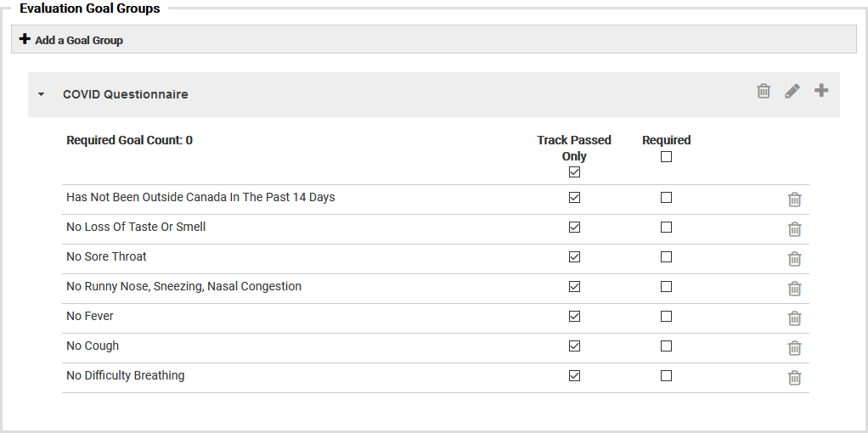The width and height of the screenshot is (868, 433).
Task: Add a goal to COVID Questionnaire group
Action: pyautogui.click(x=821, y=90)
